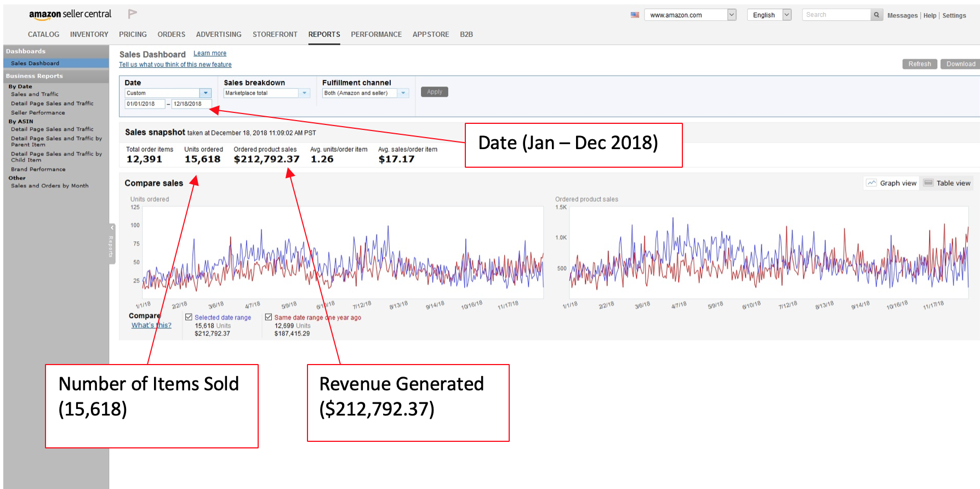Click the end date field 12/18/2018

click(191, 104)
